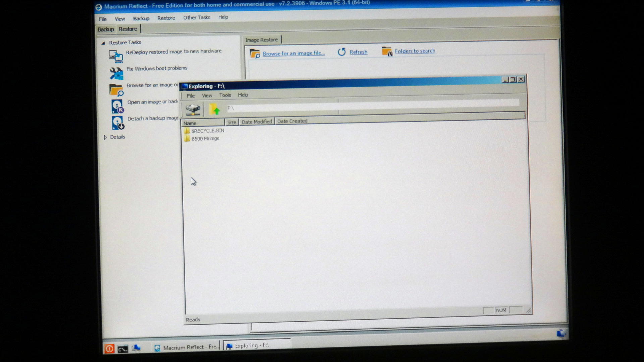This screenshot has height=362, width=644.
Task: Click the 8500 Mrimgs folder icon
Action: click(187, 139)
